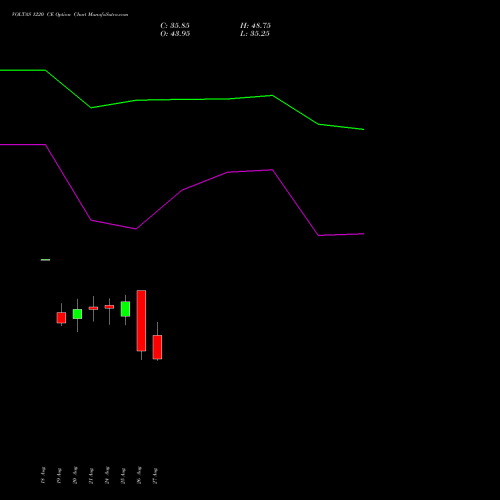Click the last red candlestick for 27 Aug
This screenshot has width=500, height=500.
[157, 347]
